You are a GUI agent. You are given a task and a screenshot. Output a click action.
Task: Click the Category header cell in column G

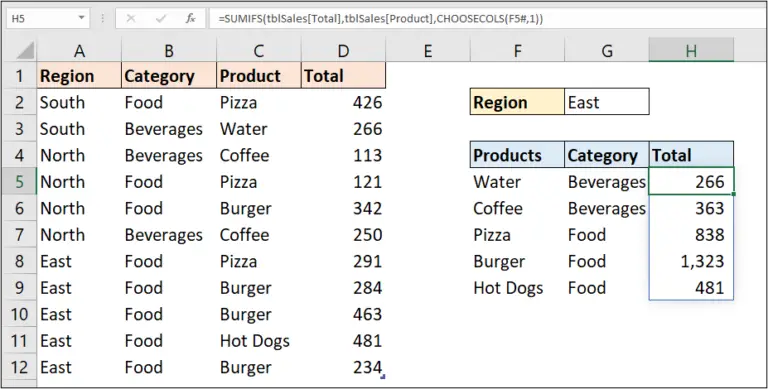point(607,155)
